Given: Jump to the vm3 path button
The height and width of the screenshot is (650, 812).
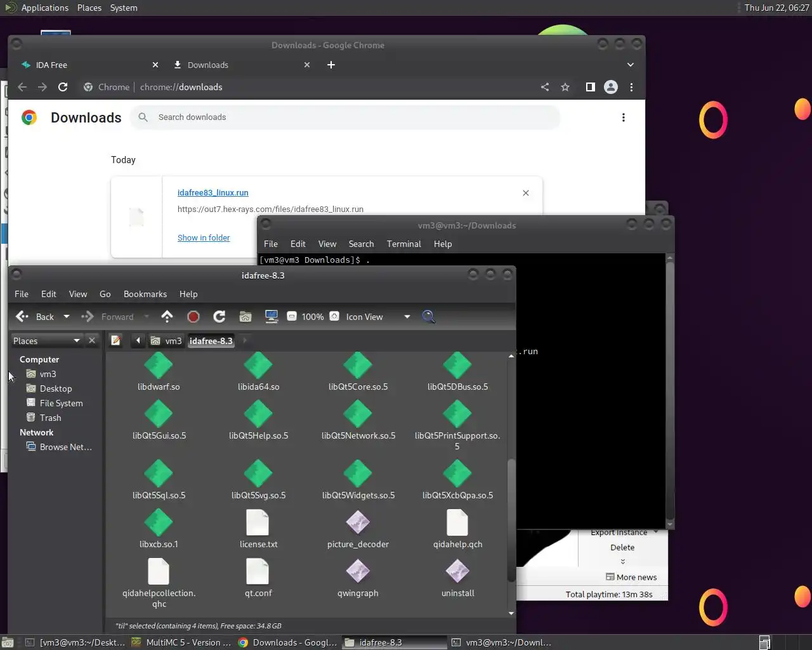Looking at the screenshot, I should coord(166,341).
